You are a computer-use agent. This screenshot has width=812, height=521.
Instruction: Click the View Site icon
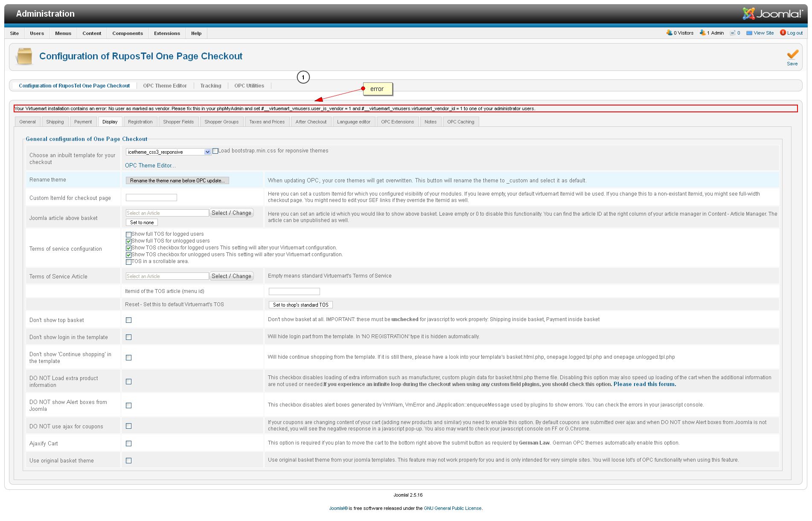coord(749,33)
